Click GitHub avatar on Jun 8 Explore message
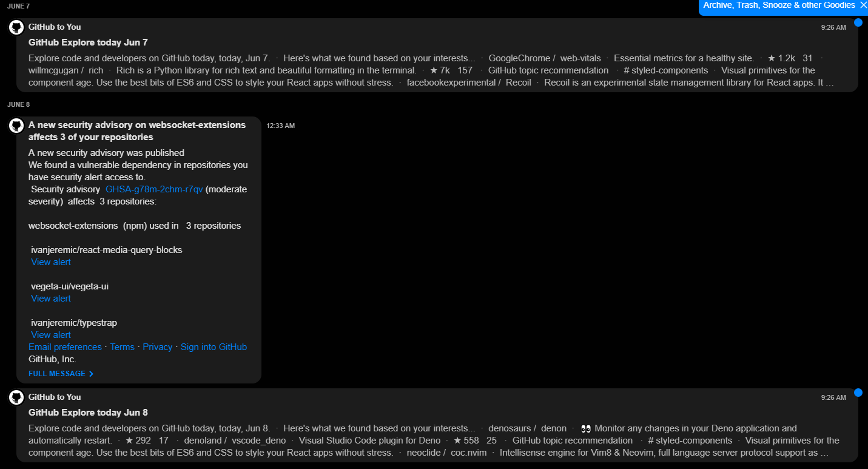Image resolution: width=868 pixels, height=469 pixels. pos(16,397)
